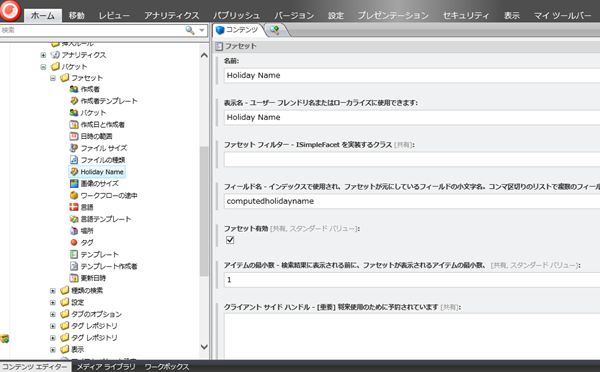Click the folder icon of ファセット in tree

click(64, 78)
